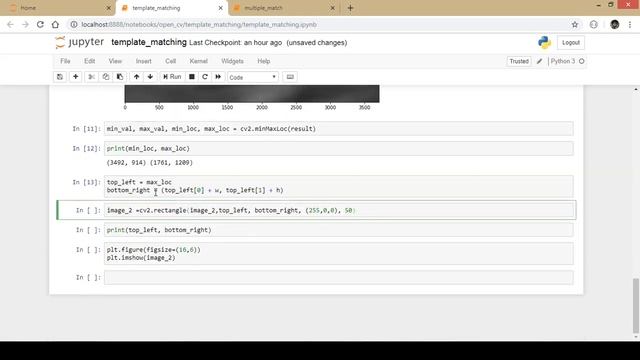Go forward in browser history
This screenshot has height=360, width=640.
25,24
